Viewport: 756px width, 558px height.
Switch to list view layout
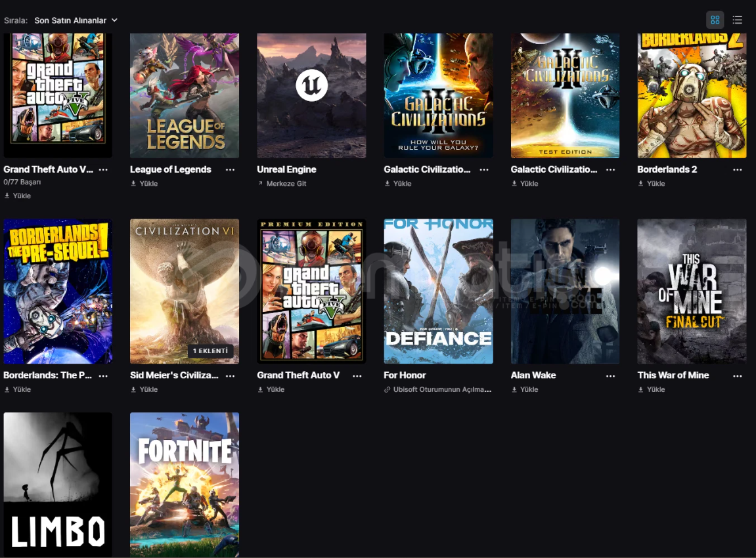point(737,20)
